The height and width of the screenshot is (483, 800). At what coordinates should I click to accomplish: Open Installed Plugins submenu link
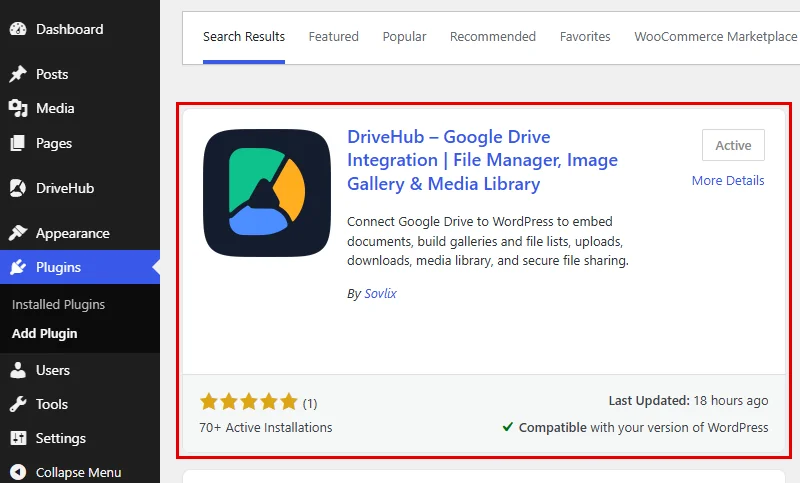(58, 304)
